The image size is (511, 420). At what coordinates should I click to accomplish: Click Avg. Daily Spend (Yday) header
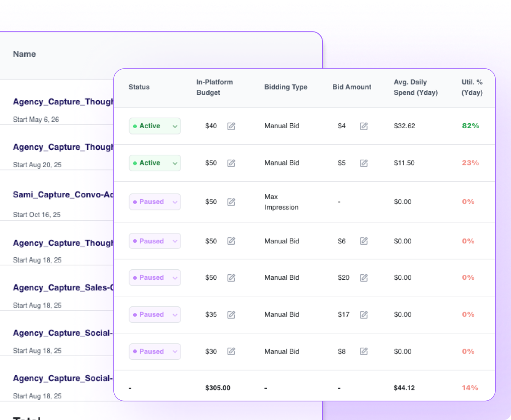click(416, 87)
